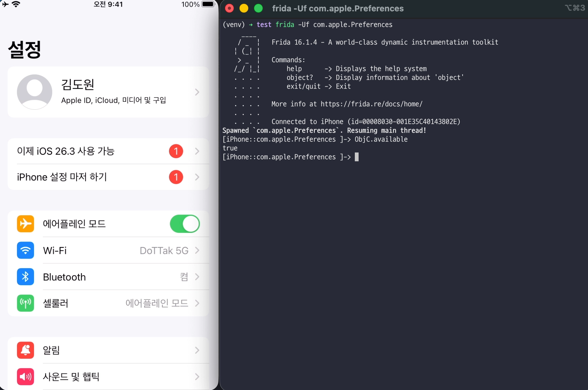The height and width of the screenshot is (390, 588).
Task: Click the Connected to iPhone id line
Action: click(x=366, y=122)
